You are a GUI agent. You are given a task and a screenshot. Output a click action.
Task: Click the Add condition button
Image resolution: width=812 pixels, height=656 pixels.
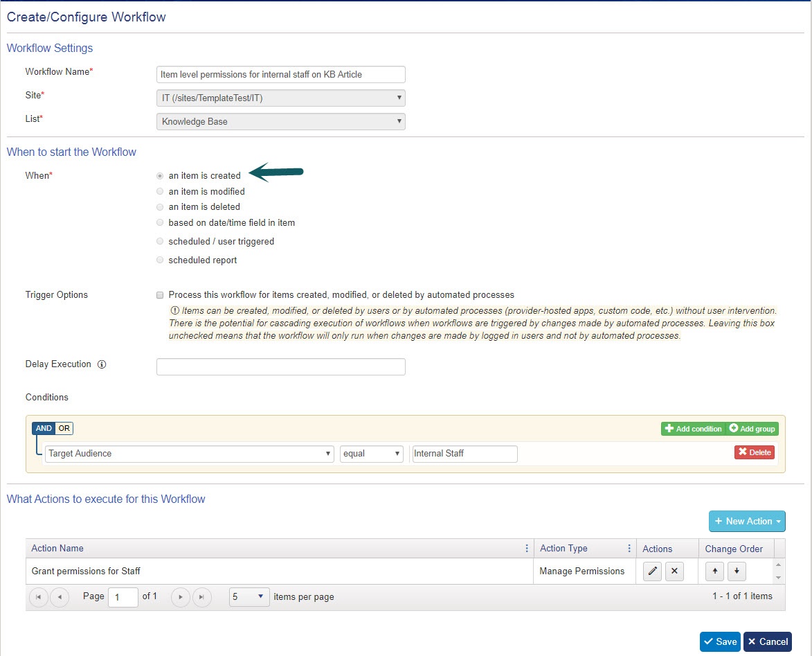[x=693, y=429]
